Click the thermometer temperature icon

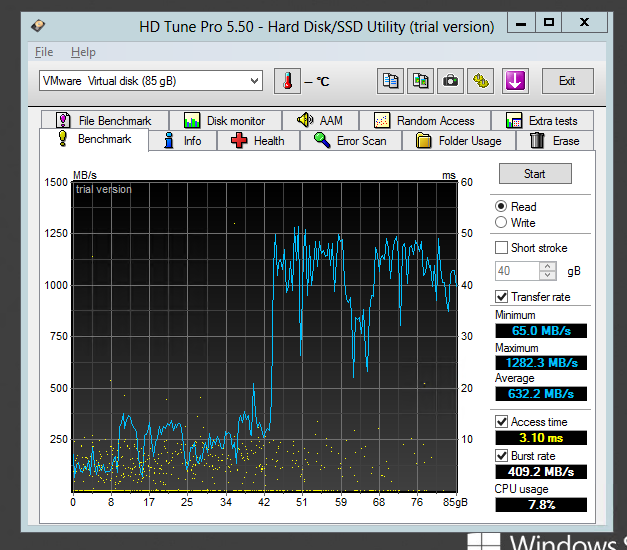[x=287, y=81]
